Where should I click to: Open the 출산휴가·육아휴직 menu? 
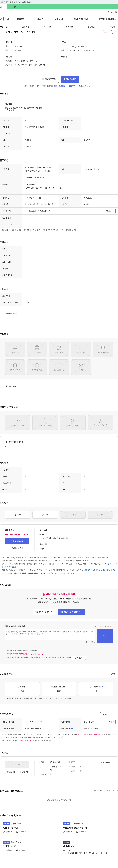[x=107, y=19]
